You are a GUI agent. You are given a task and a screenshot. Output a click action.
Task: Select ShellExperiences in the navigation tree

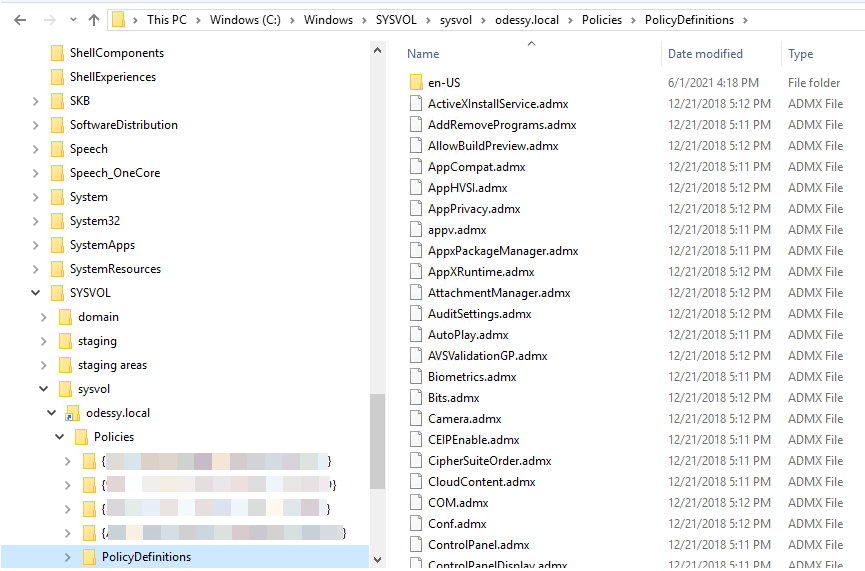tap(113, 77)
